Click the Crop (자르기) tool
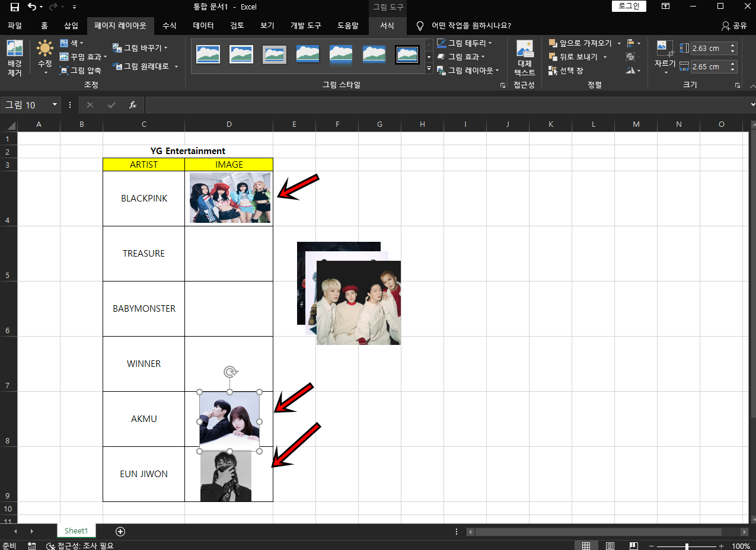This screenshot has width=756, height=550. click(x=665, y=54)
